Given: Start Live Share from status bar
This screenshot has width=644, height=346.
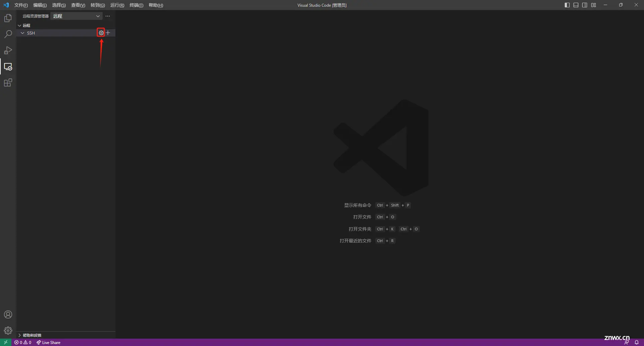Looking at the screenshot, I should point(49,342).
